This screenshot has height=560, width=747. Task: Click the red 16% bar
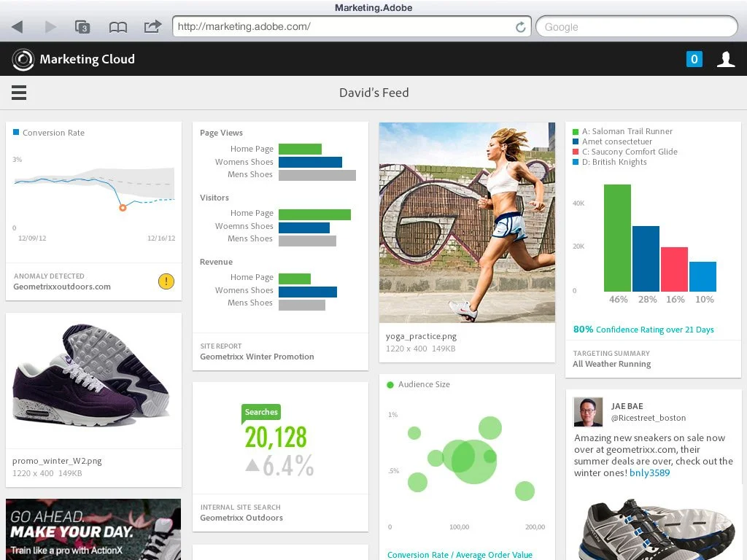[x=674, y=269]
